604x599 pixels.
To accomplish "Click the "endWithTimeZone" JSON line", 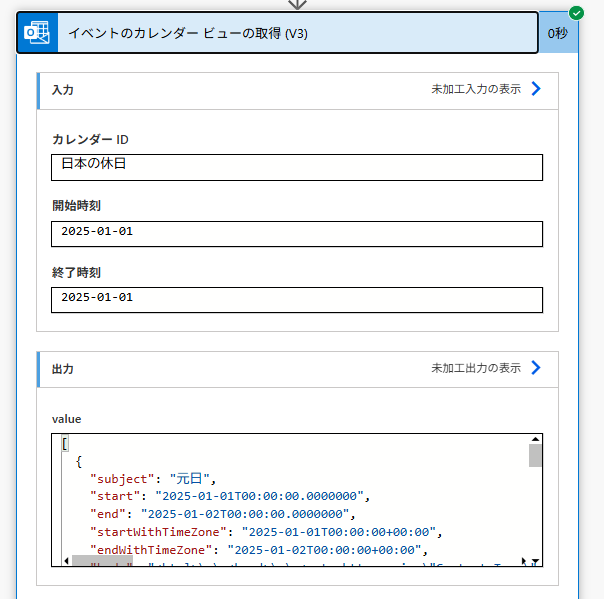I will 258,550.
